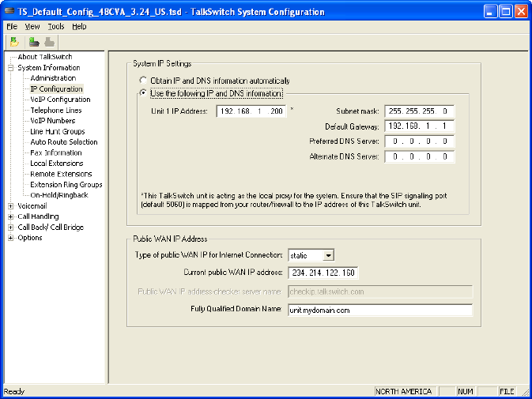This screenshot has width=532, height=399.
Task: Select the Call Handling tree label
Action: click(x=38, y=216)
